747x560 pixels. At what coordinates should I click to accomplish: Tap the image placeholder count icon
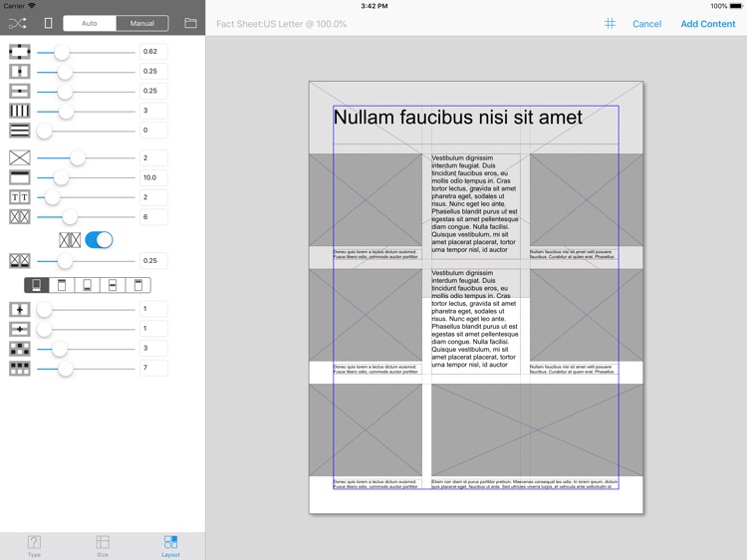(x=20, y=157)
